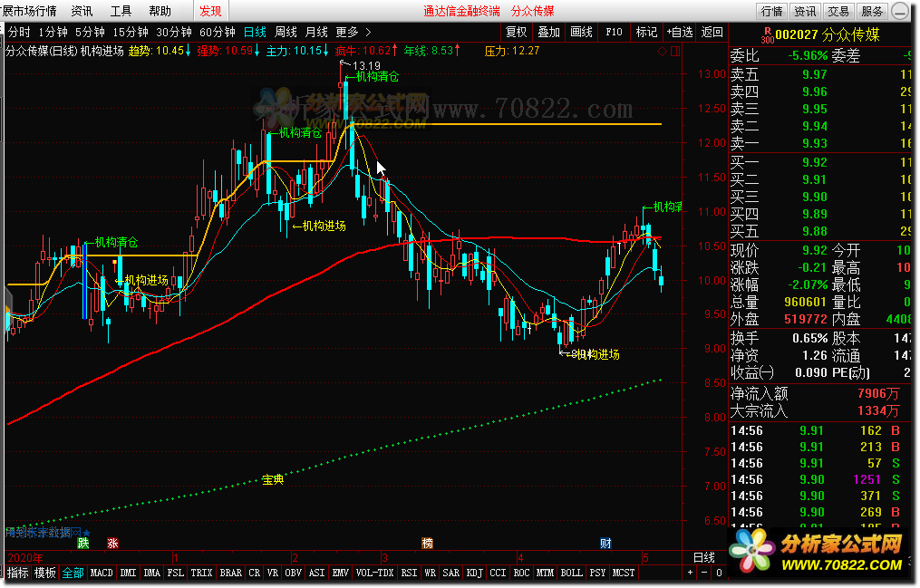Viewport: 920px width, 588px height.
Task: Click the plus button for indicator panels
Action: coord(690,573)
